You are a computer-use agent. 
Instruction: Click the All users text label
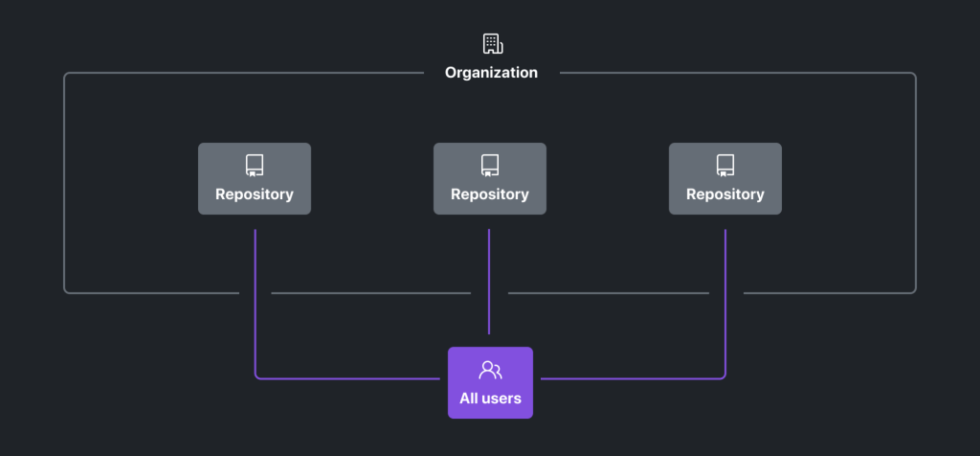point(490,399)
